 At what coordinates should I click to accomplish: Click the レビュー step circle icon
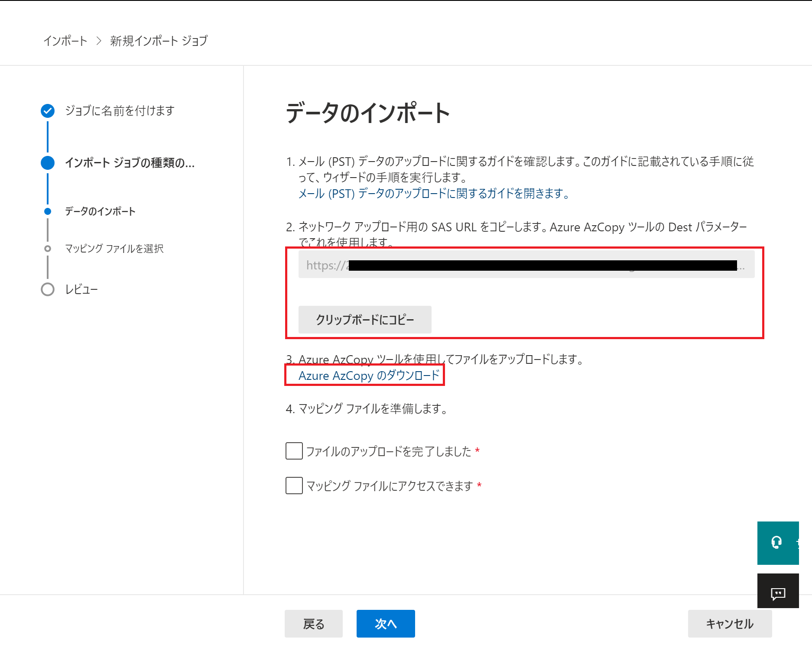pos(48,289)
